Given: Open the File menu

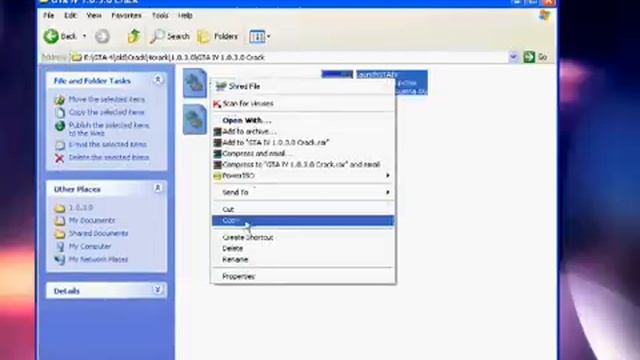Looking at the screenshot, I should point(49,16).
